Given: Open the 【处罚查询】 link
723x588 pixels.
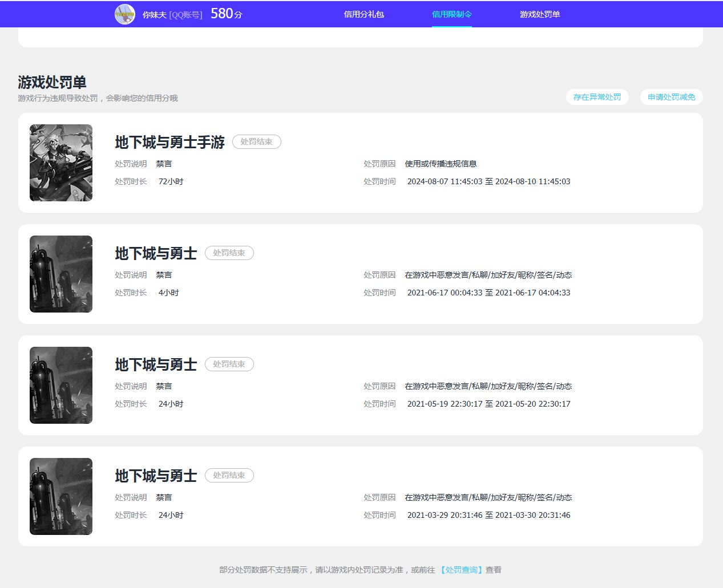Looking at the screenshot, I should click(461, 570).
